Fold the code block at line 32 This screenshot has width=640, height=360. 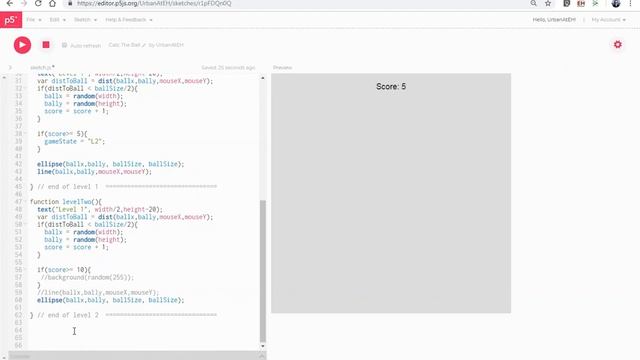click(25, 89)
